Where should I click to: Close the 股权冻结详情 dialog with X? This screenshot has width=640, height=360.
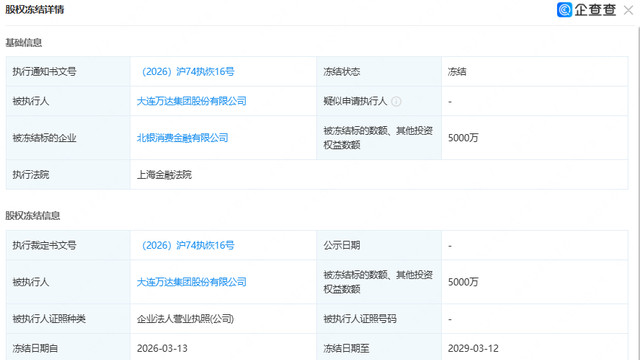click(628, 10)
